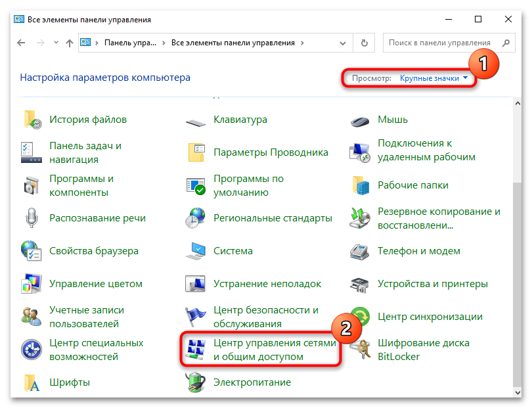The image size is (532, 408).
Task: Click the Центр специальных возможностей icon
Action: pos(32,350)
